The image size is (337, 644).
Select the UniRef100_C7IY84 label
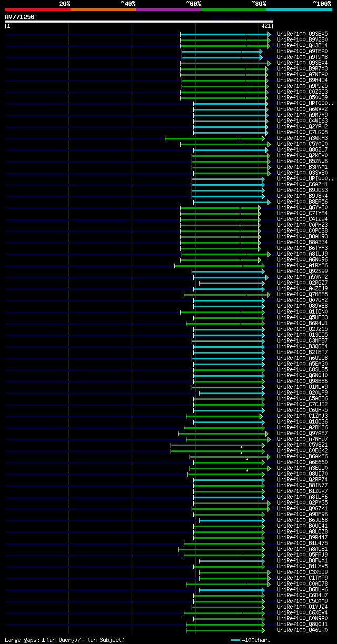pos(302,213)
